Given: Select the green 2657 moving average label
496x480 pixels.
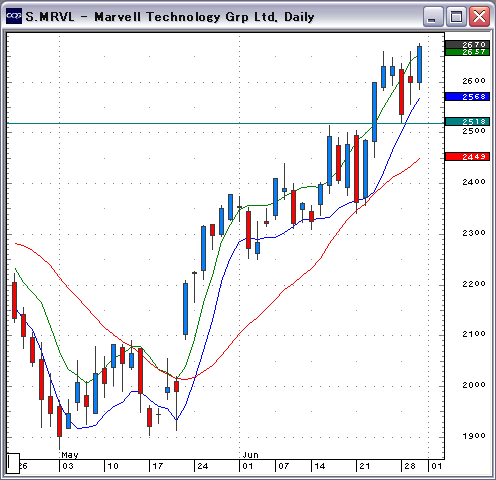Looking at the screenshot, I should point(467,52).
